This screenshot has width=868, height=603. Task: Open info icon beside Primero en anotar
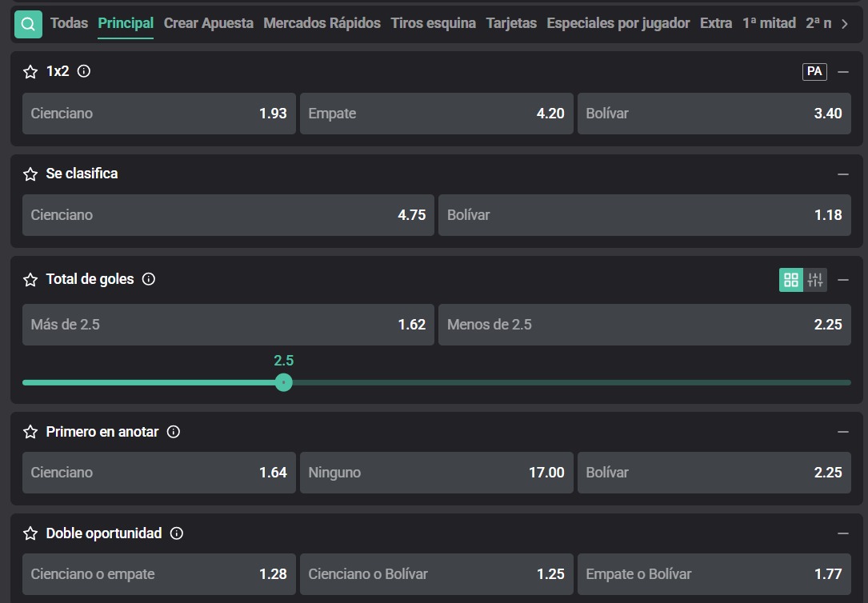[173, 432]
